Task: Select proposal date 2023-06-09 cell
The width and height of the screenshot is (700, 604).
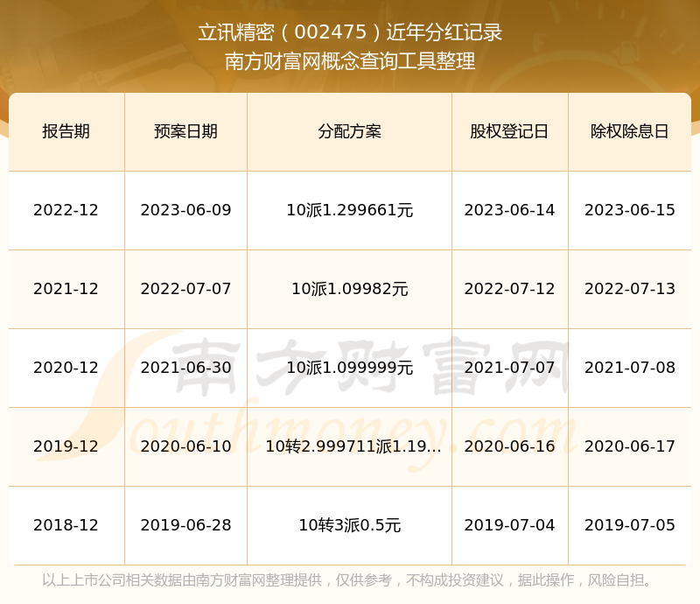Action: (185, 210)
